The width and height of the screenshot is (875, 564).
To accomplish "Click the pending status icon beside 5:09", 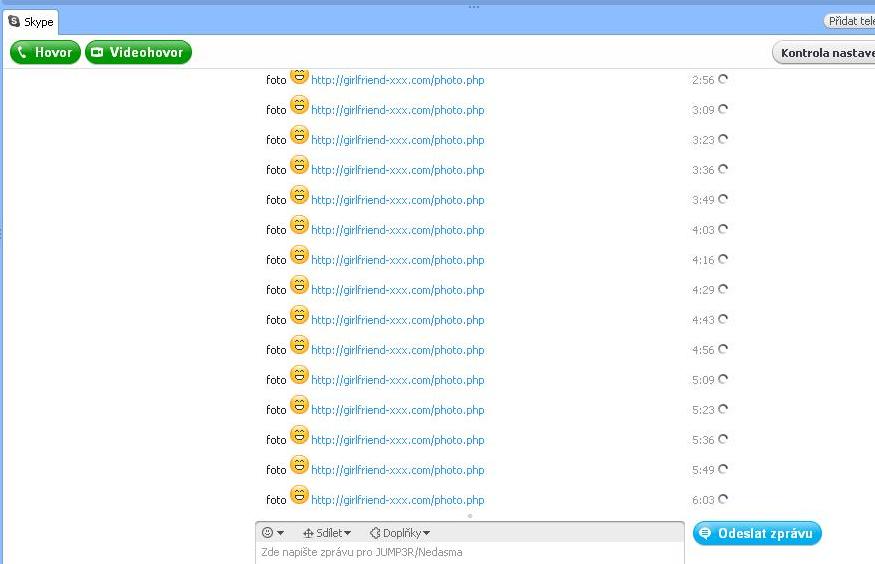I will click(x=723, y=379).
